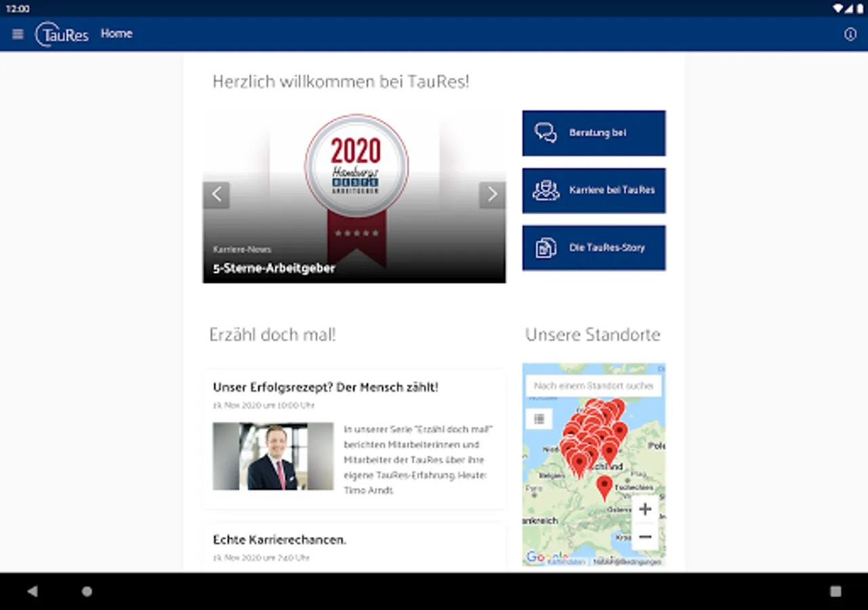868x610 pixels.
Task: Advance to next carousel slide
Action: tap(492, 195)
